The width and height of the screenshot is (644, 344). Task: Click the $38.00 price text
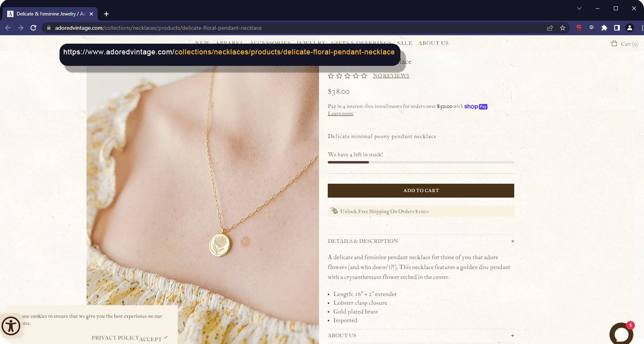coord(338,92)
